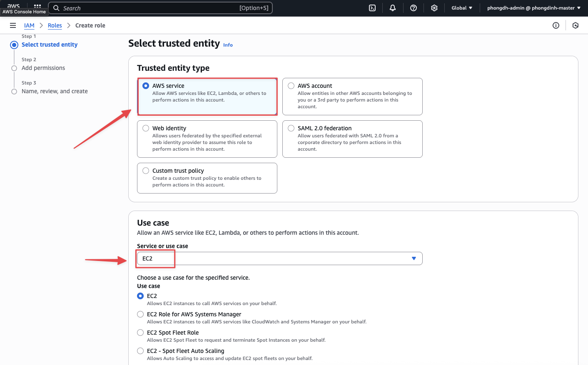Go to IAM breadcrumb link
Viewport: 588px width, 365px height.
point(29,25)
